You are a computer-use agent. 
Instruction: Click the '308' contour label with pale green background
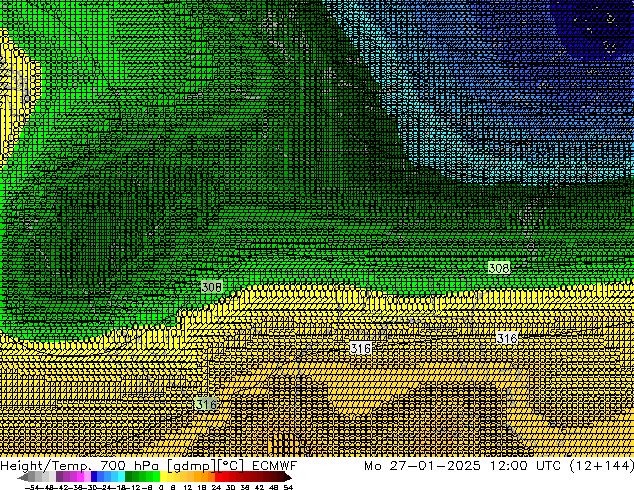(x=499, y=268)
